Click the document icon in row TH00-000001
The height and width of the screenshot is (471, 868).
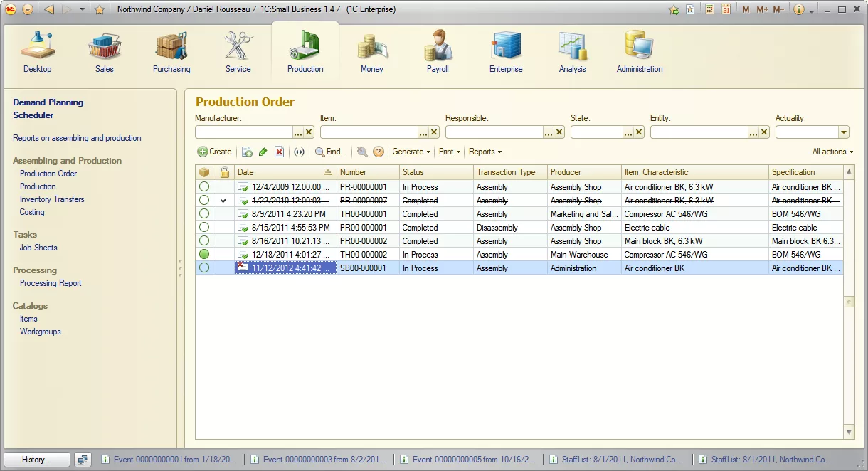(243, 214)
